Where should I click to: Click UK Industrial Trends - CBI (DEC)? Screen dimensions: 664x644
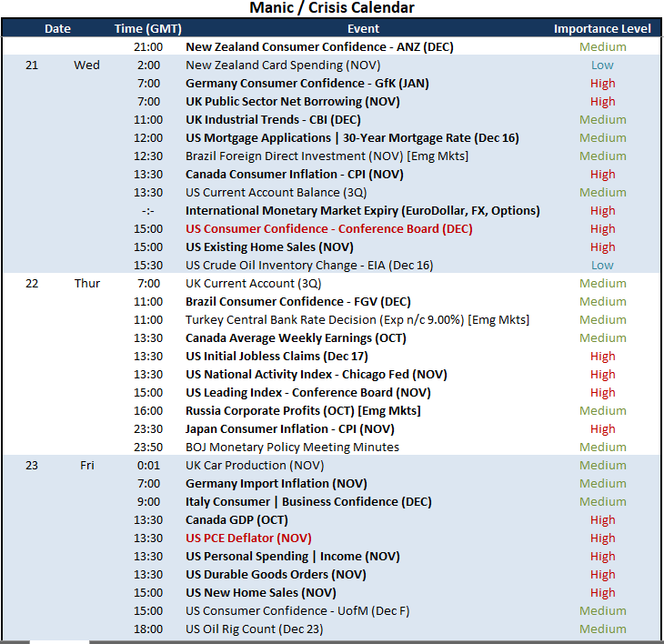click(273, 120)
